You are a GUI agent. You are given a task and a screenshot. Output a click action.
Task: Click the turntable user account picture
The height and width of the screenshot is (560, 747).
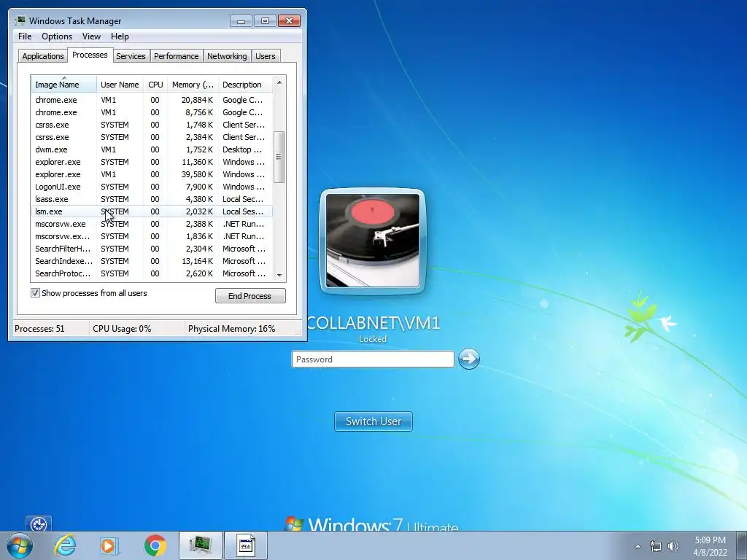pyautogui.click(x=373, y=241)
